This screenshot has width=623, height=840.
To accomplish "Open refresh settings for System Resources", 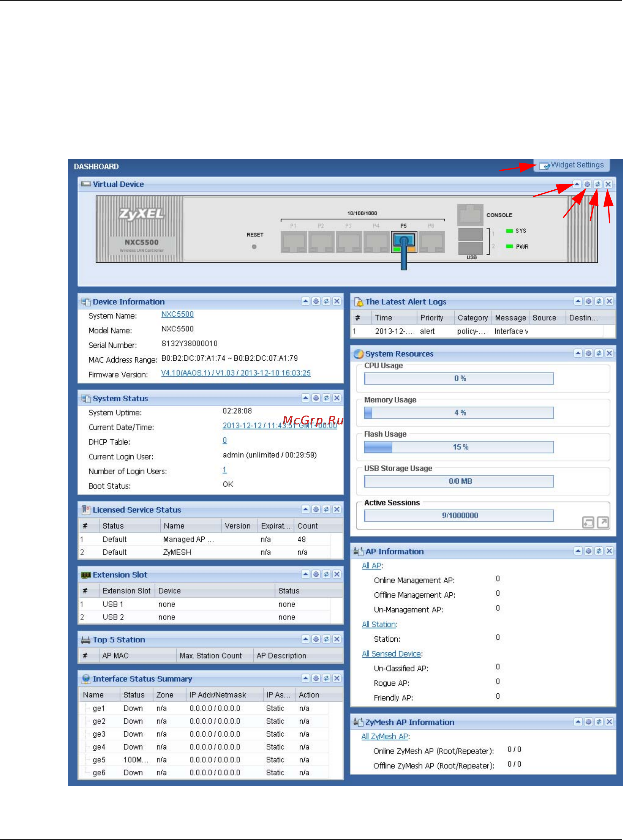I will tap(589, 353).
